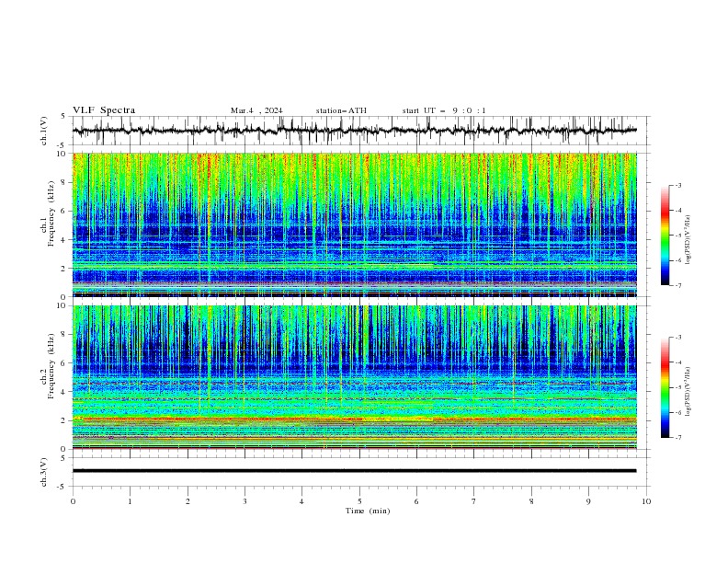728x563 pixels.
Task: Click the "5" tick on the time axis
Action: tap(359, 501)
